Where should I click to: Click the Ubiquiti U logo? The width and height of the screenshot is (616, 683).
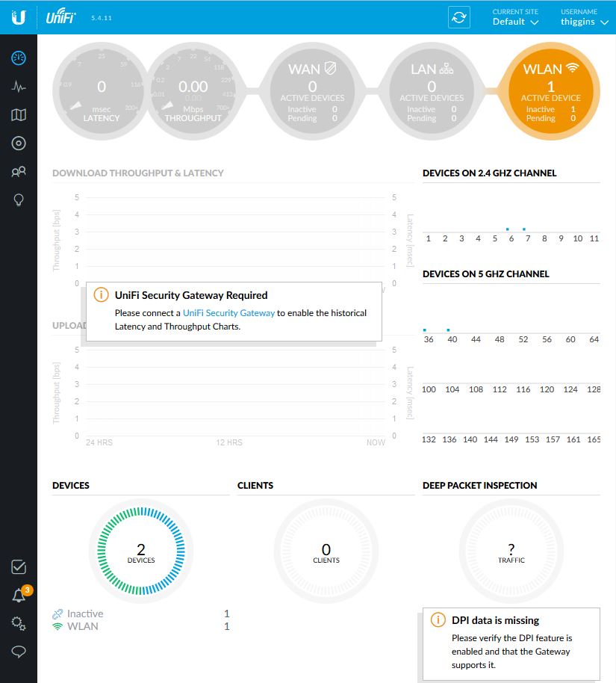pos(18,17)
